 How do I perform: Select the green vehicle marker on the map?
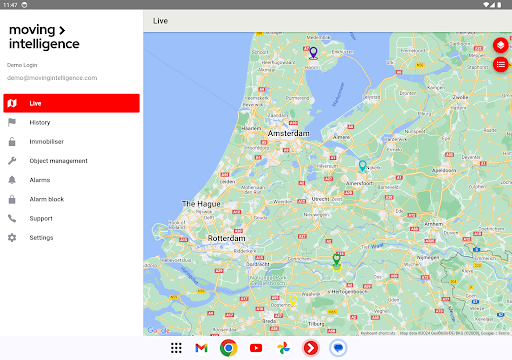(337, 260)
